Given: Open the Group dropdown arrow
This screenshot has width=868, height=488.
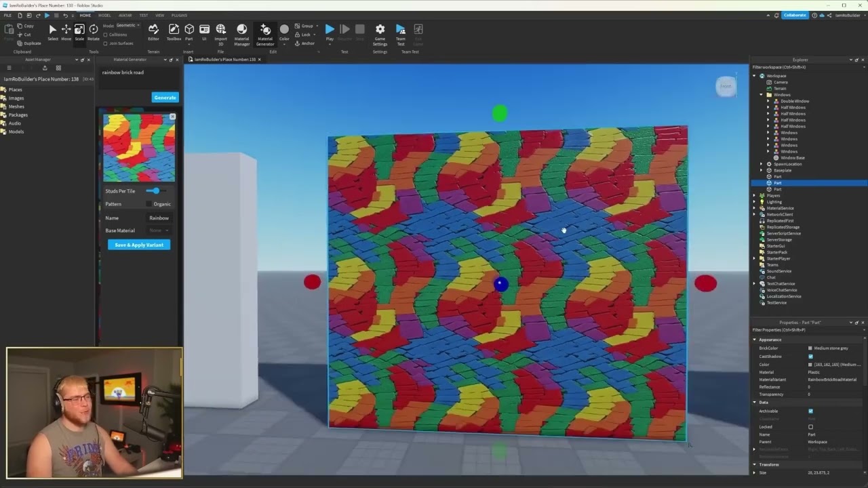Looking at the screenshot, I should 317,26.
